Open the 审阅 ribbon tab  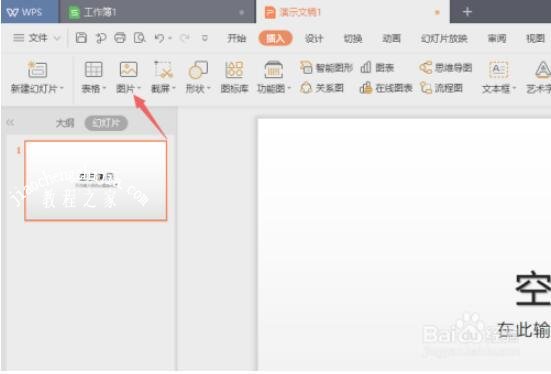[x=497, y=38]
